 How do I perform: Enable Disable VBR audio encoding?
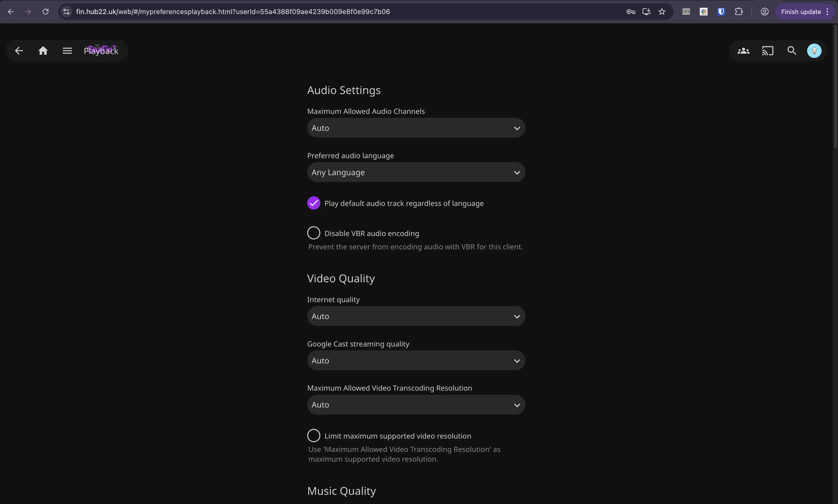(x=313, y=233)
